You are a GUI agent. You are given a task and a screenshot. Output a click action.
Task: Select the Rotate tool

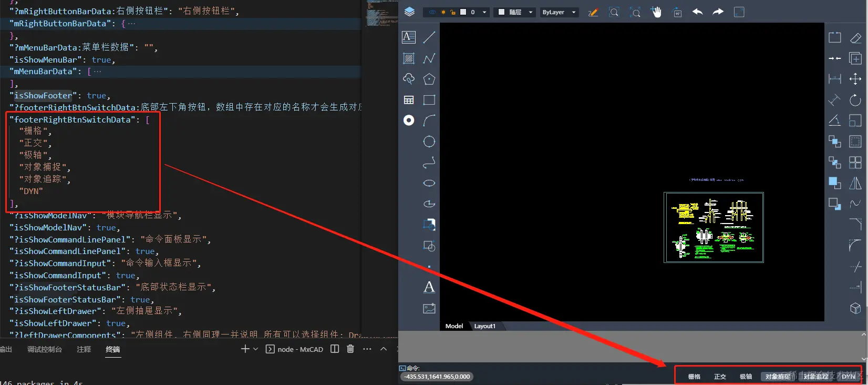pos(855,100)
